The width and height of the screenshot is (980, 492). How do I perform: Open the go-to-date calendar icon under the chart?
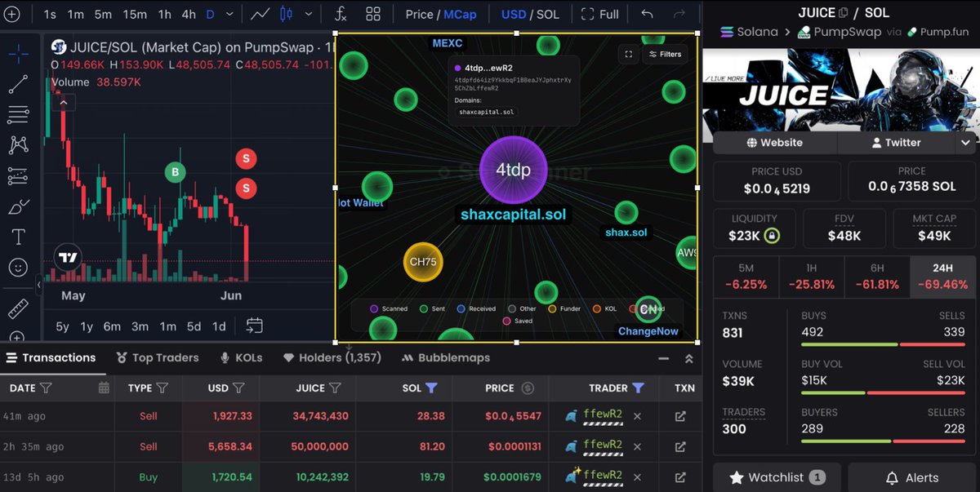(x=255, y=326)
